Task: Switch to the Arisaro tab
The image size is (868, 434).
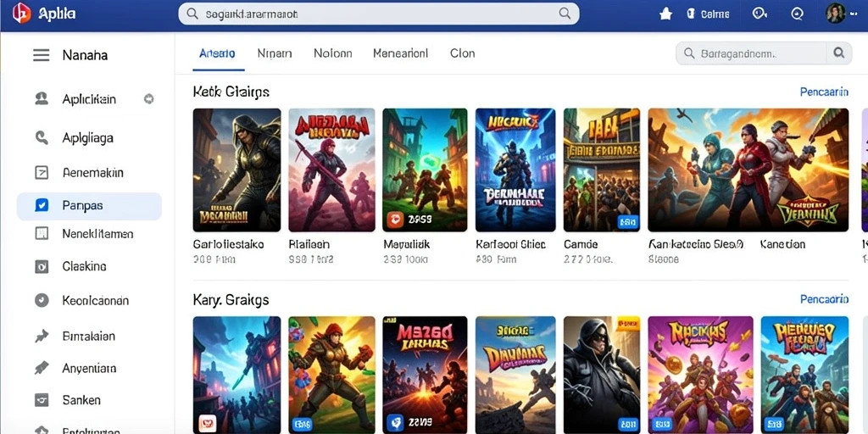Action: [218, 53]
